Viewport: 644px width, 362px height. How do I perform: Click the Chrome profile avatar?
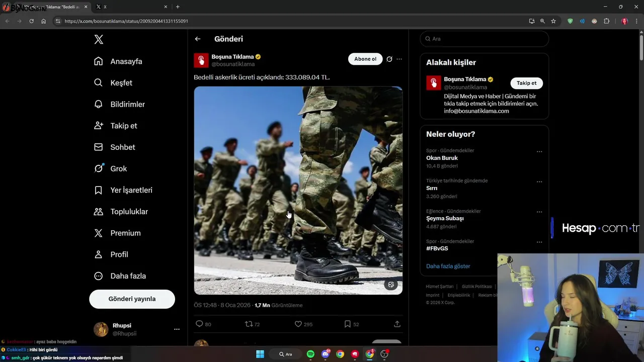click(624, 21)
